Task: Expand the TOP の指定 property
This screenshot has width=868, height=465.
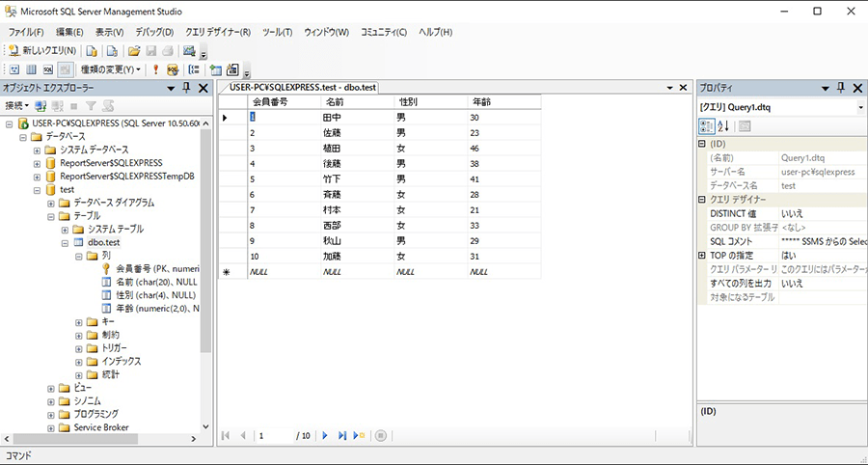Action: point(702,256)
